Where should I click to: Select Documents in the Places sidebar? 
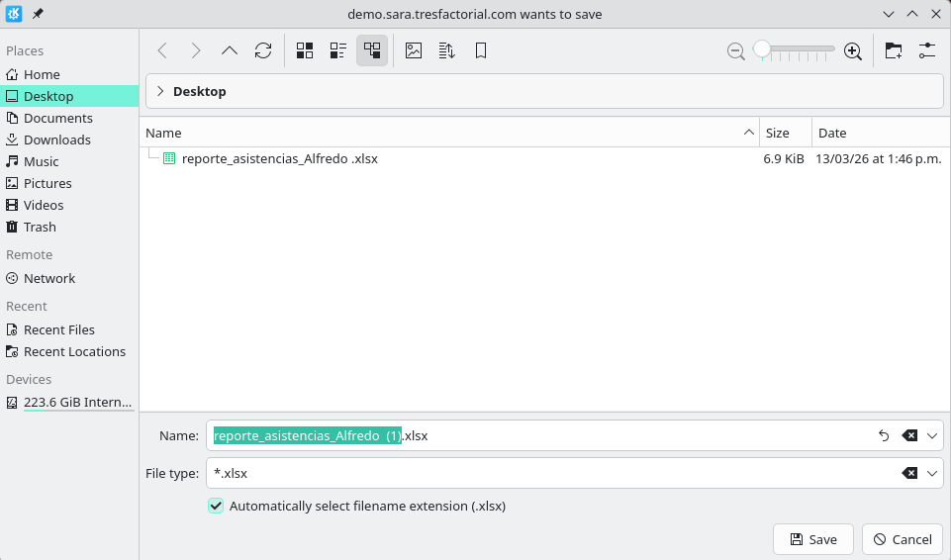pos(57,118)
